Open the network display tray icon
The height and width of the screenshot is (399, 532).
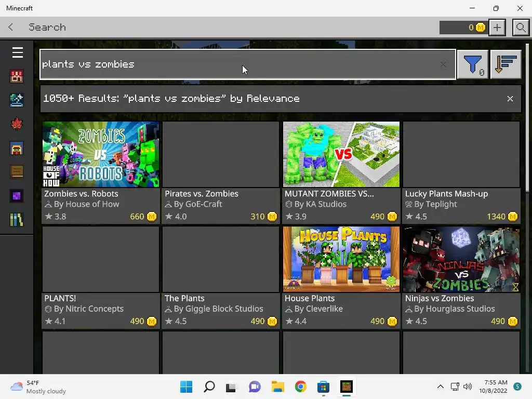455,387
